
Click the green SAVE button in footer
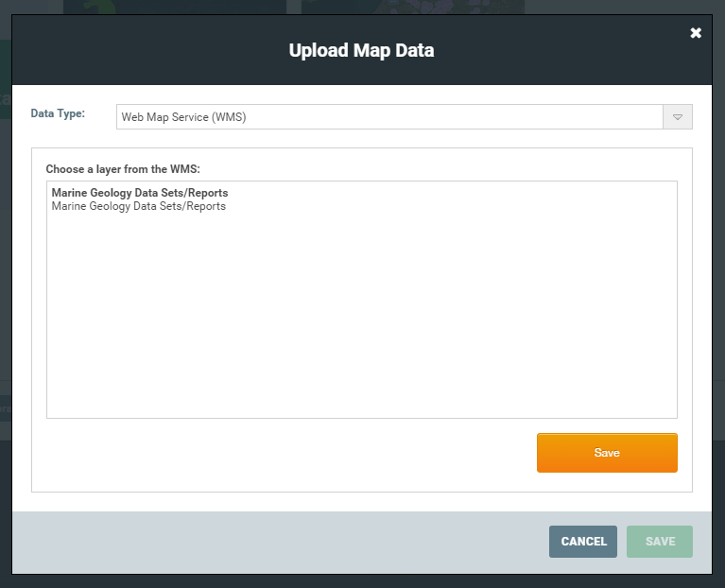(x=660, y=542)
